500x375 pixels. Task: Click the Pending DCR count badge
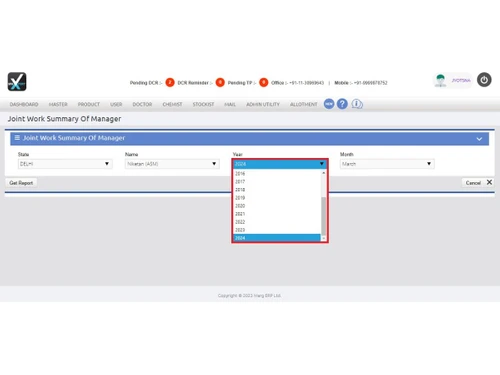(x=170, y=82)
